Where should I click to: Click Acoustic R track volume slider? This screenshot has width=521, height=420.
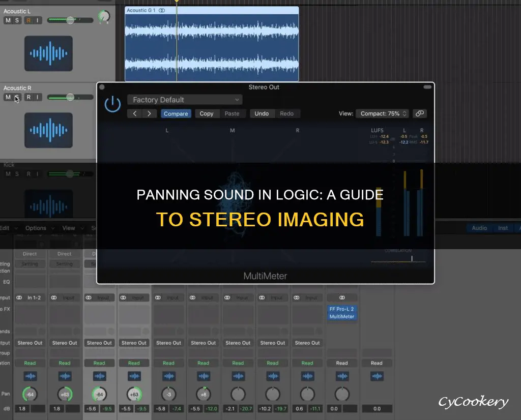click(x=70, y=97)
